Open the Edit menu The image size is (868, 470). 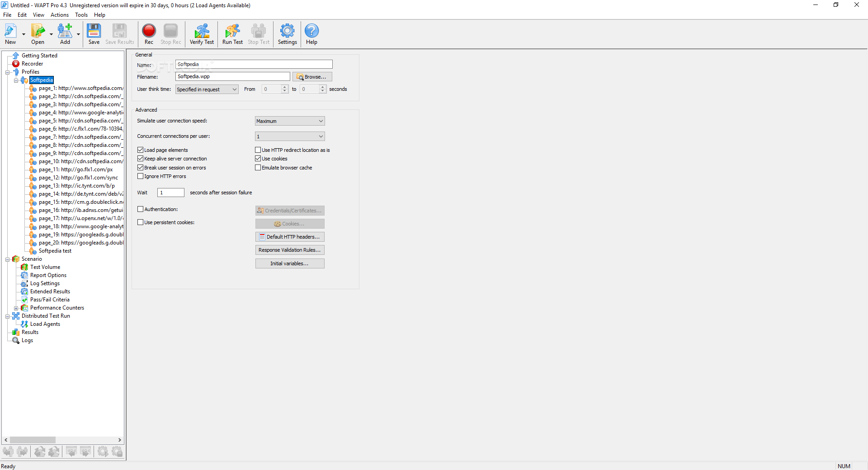(22, 15)
